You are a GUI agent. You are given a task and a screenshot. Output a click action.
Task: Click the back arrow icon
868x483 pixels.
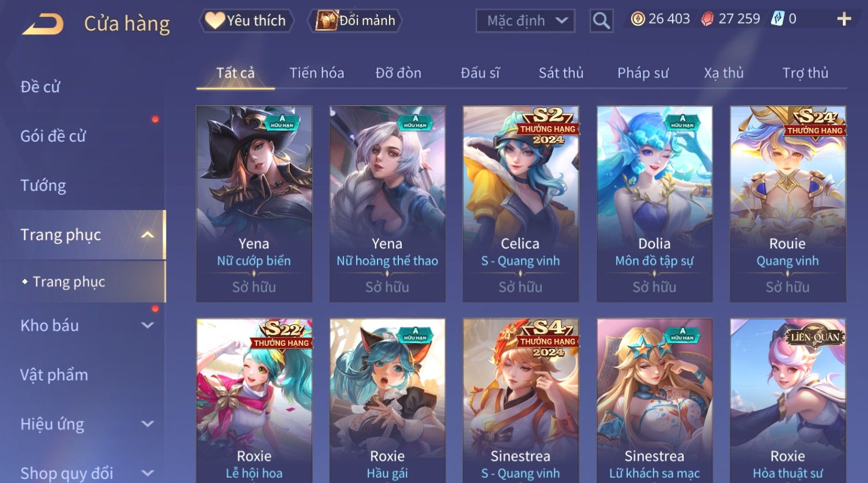coord(43,24)
